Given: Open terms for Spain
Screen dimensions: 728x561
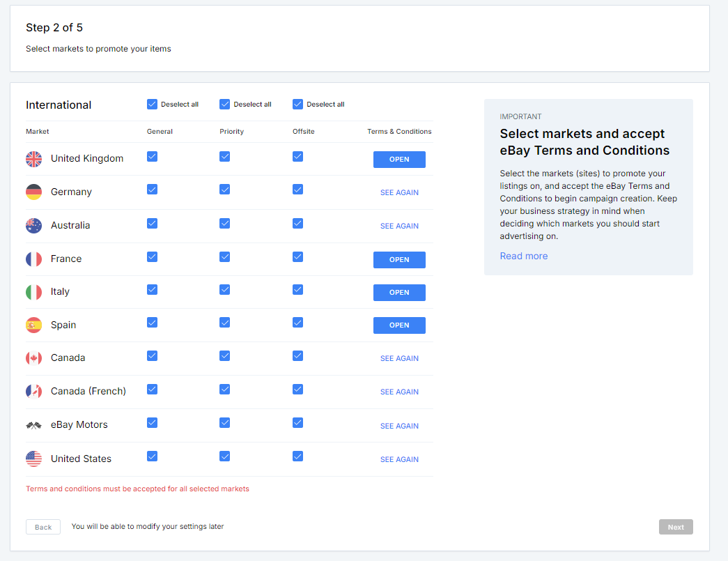Looking at the screenshot, I should click(399, 325).
